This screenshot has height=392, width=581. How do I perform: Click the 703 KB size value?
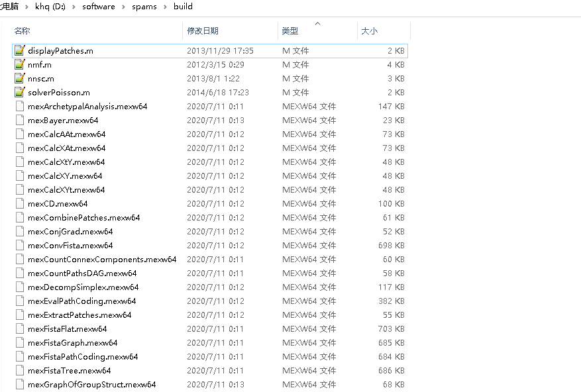click(392, 328)
